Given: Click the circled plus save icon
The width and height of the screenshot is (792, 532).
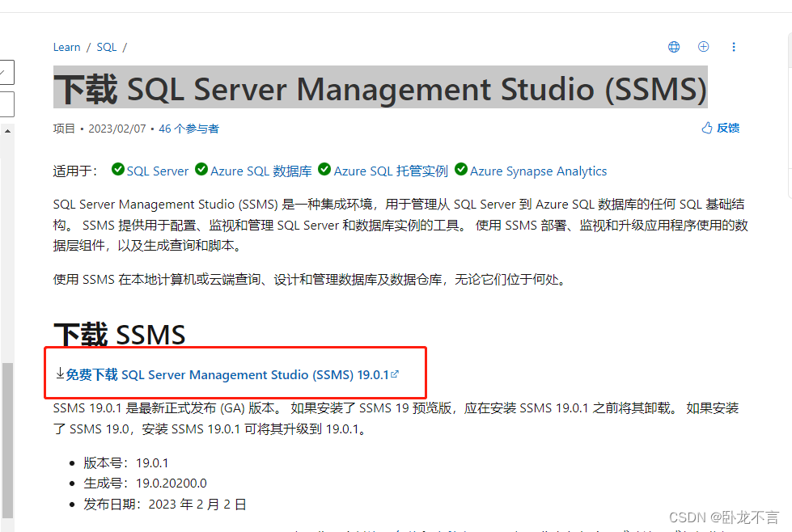Looking at the screenshot, I should click(703, 47).
